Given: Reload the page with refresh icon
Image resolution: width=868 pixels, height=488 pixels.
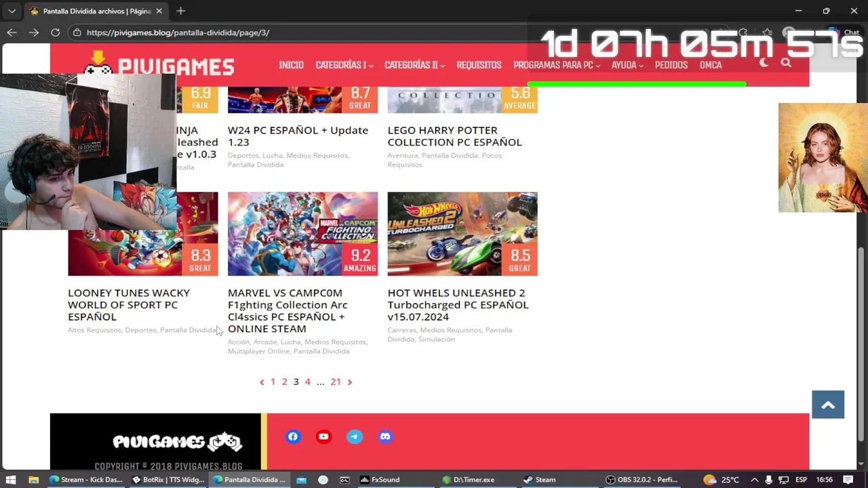Looking at the screenshot, I should point(56,33).
